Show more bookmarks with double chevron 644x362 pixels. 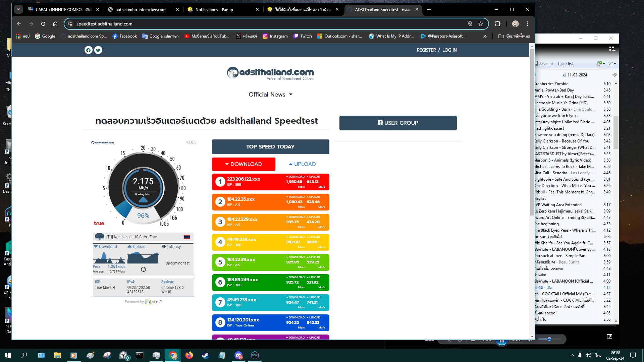coord(485,36)
